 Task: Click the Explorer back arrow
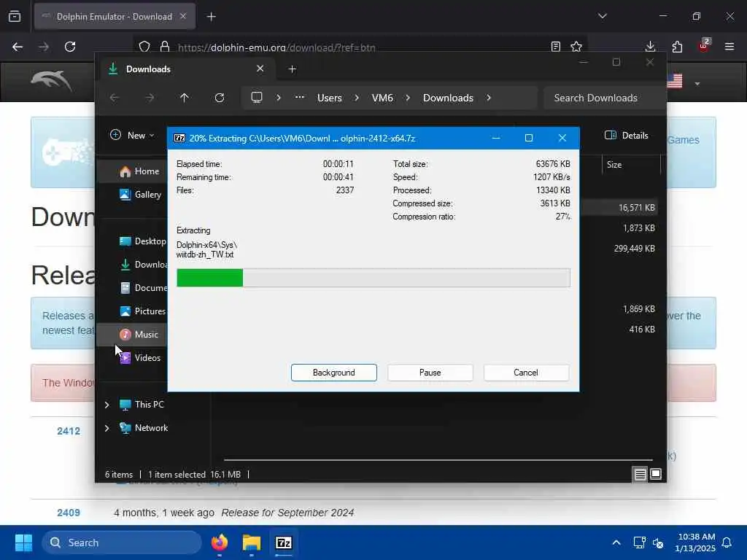click(x=115, y=98)
